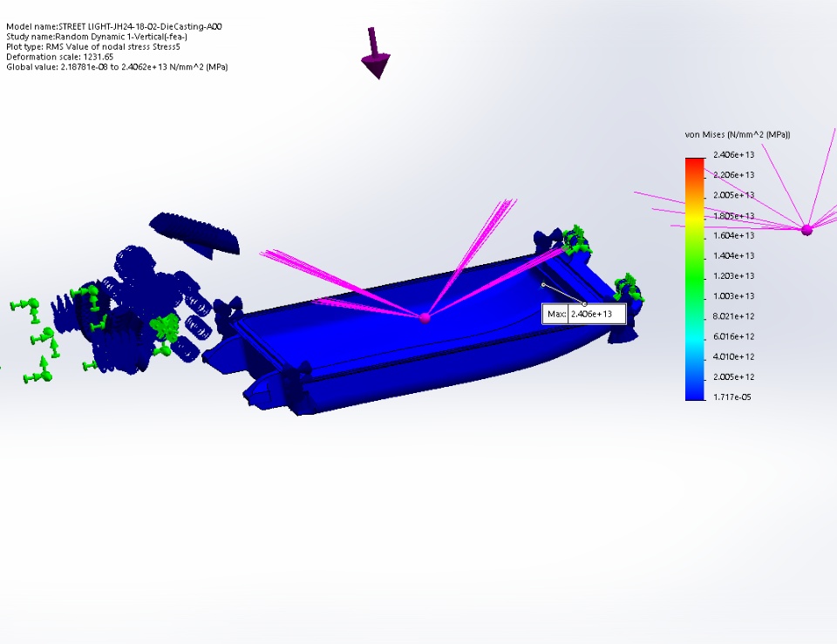This screenshot has width=837, height=644.
Task: Click legend value 1.003e+13
Action: click(x=733, y=296)
